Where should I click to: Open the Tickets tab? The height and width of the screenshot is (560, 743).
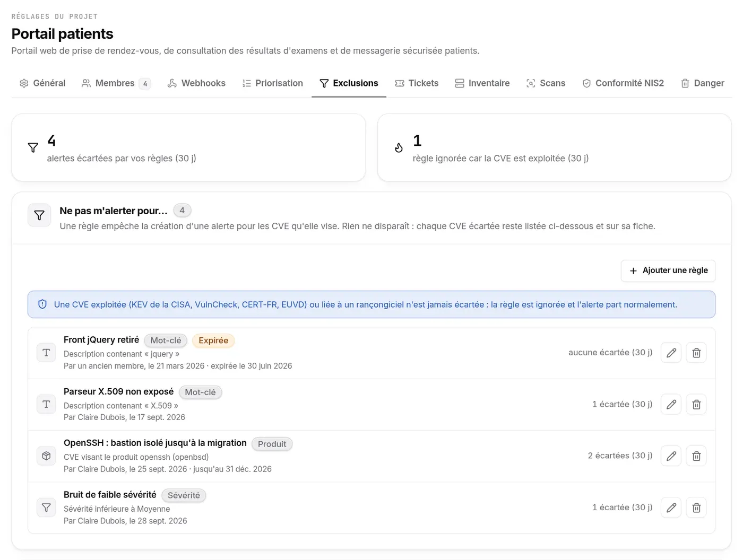point(417,83)
